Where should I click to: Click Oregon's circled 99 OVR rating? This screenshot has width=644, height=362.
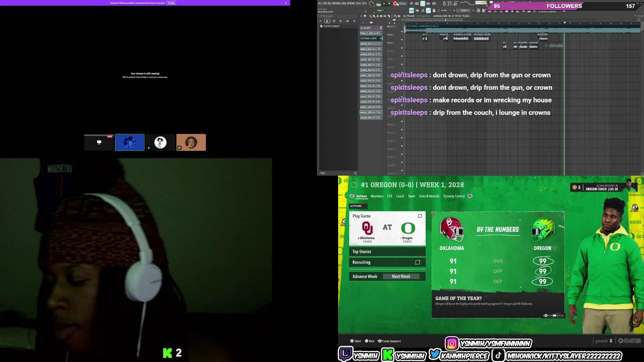543,261
